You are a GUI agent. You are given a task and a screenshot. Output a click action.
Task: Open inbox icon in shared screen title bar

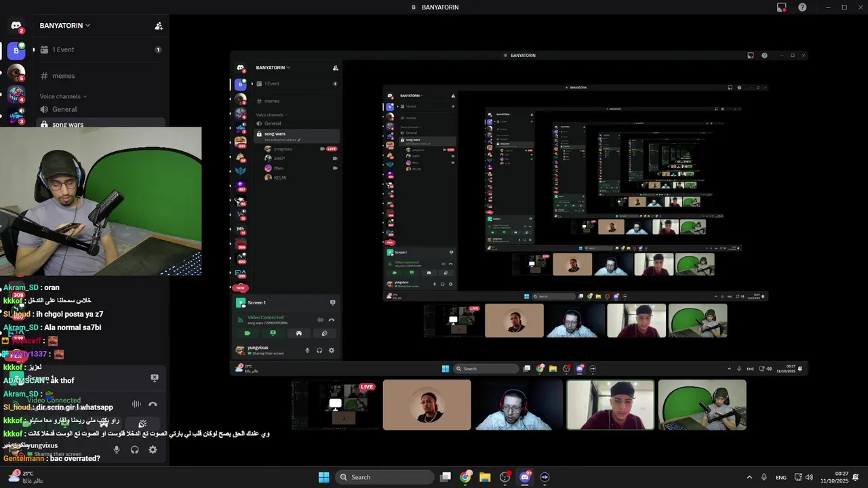[751, 56]
